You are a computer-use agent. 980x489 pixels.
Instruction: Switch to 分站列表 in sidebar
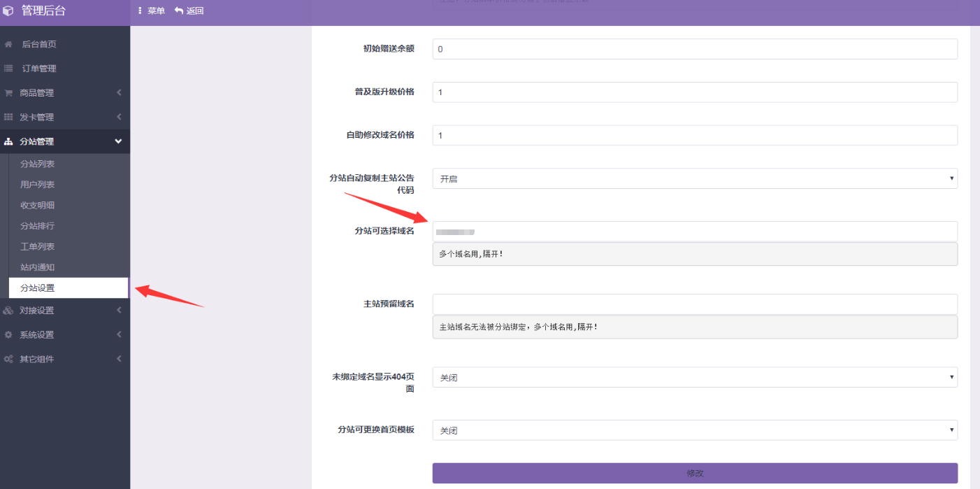click(x=38, y=163)
